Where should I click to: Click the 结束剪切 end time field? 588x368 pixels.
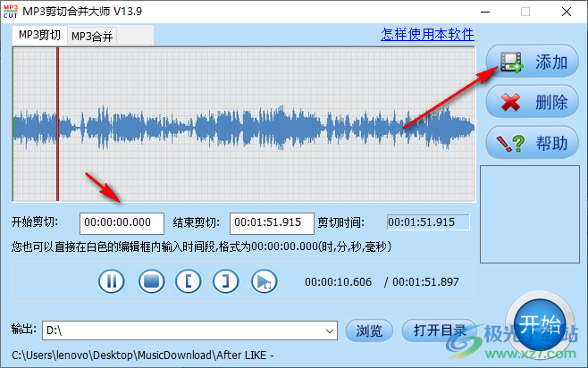[272, 223]
